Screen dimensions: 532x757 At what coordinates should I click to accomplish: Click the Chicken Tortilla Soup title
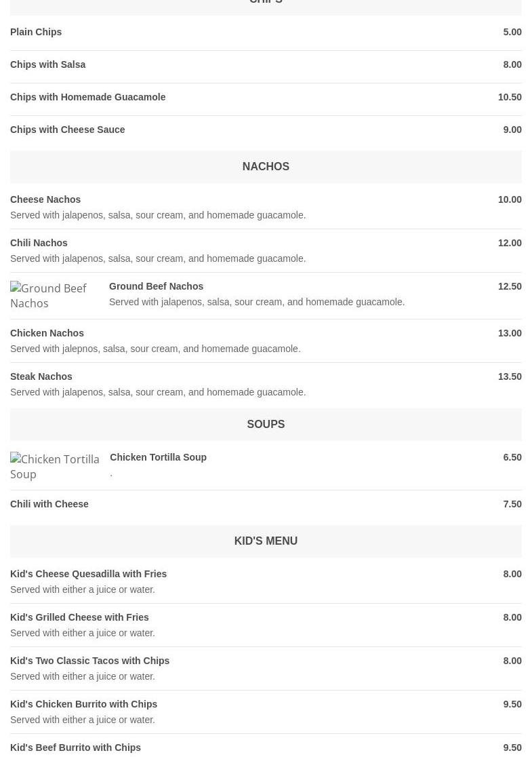click(x=158, y=457)
